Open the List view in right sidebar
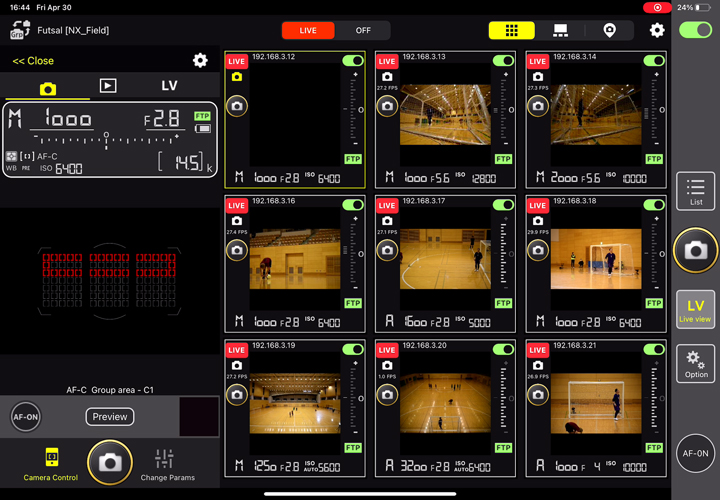Viewport: 720px width, 500px height. pos(696,191)
